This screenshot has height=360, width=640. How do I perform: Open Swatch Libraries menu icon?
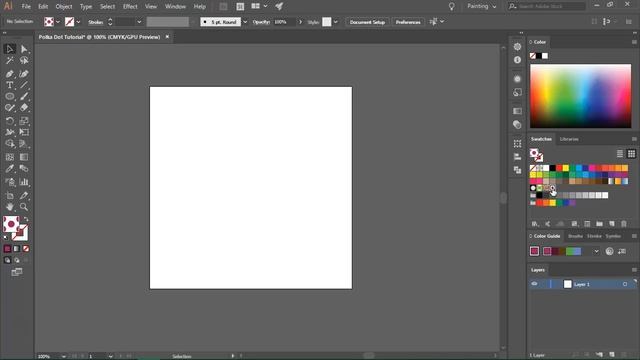click(x=535, y=224)
